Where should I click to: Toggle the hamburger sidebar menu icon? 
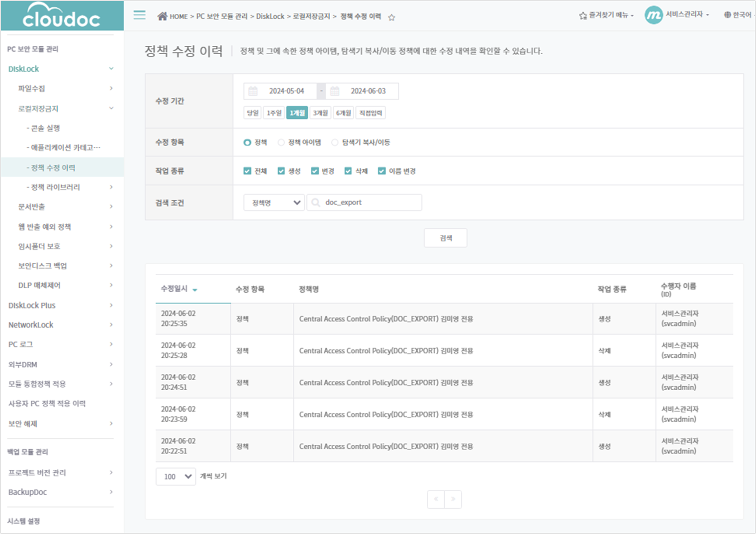click(140, 15)
